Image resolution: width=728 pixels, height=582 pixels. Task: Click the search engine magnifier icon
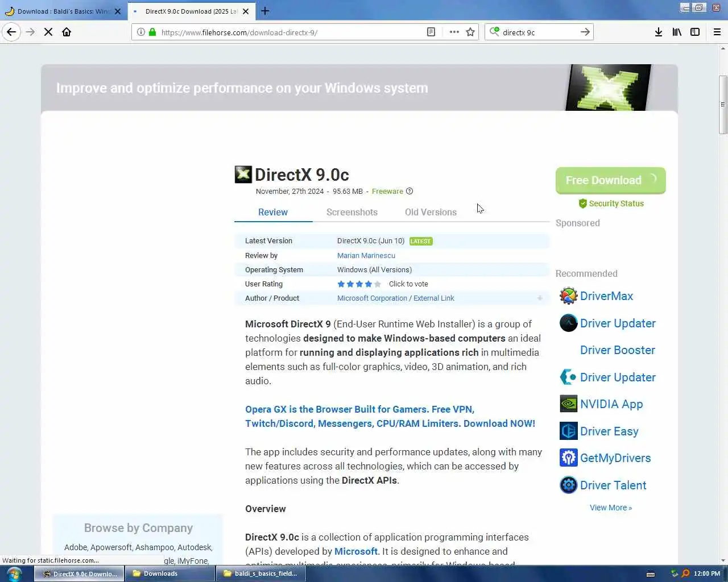[x=494, y=32]
